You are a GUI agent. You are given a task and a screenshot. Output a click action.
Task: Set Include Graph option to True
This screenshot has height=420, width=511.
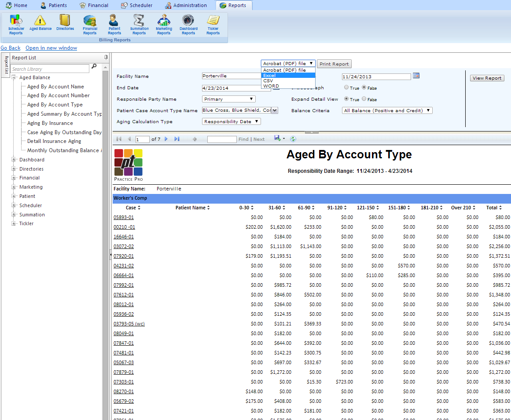pos(346,88)
